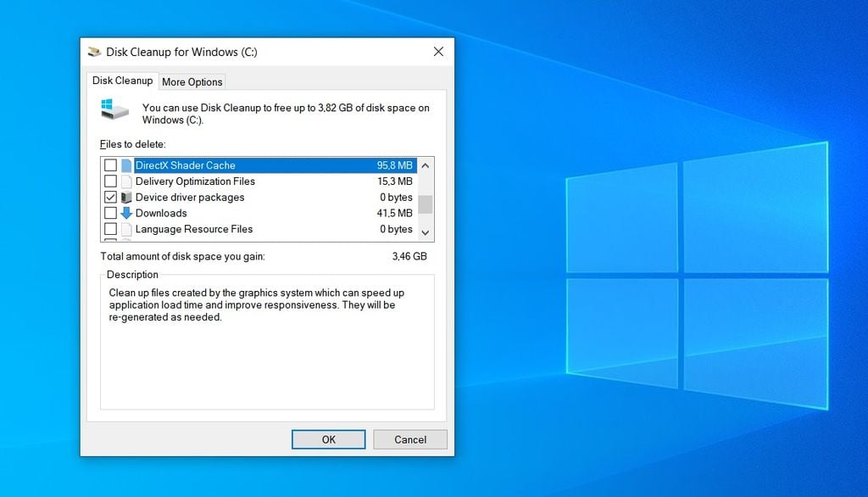Click the file list scroll up arrow
868x497 pixels.
pos(426,165)
